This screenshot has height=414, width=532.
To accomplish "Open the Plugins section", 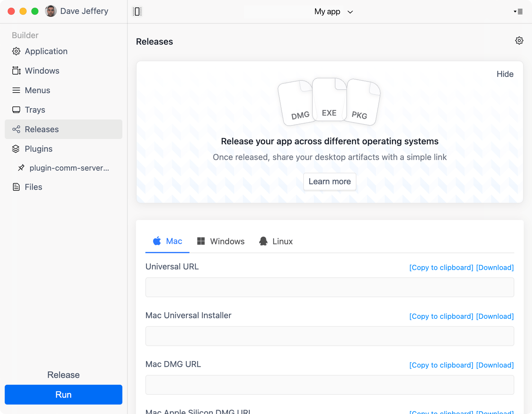I will (38, 149).
